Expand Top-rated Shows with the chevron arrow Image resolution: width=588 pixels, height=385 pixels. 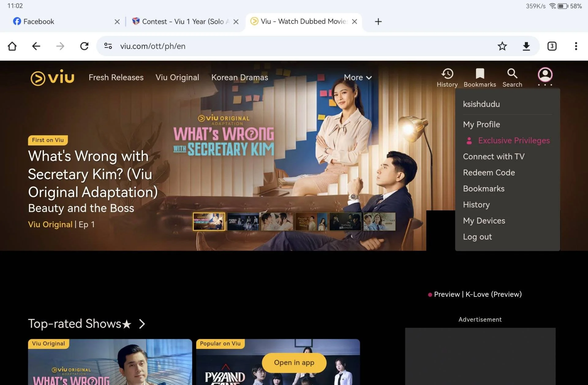tap(142, 324)
